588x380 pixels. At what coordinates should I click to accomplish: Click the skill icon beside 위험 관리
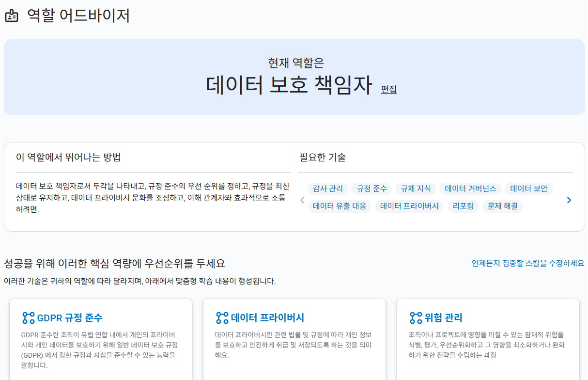(416, 318)
